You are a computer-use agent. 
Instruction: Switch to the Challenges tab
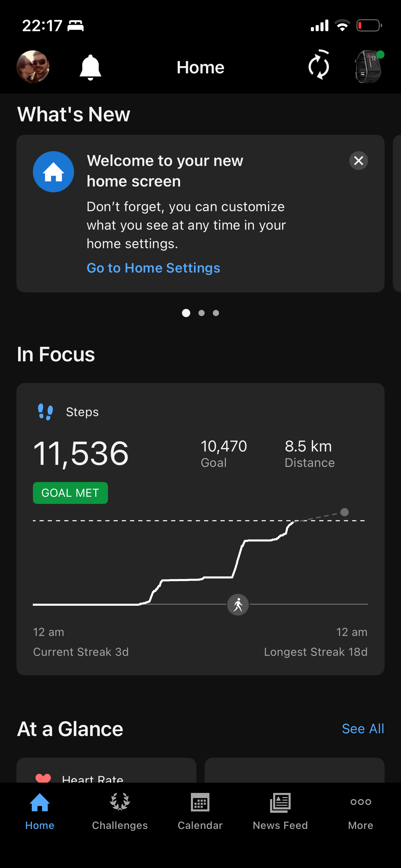click(x=120, y=811)
